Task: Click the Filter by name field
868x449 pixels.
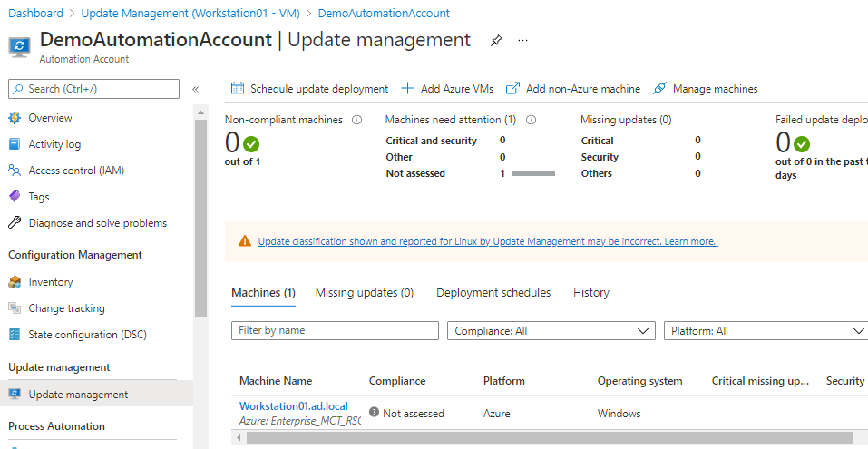Action: (x=334, y=331)
